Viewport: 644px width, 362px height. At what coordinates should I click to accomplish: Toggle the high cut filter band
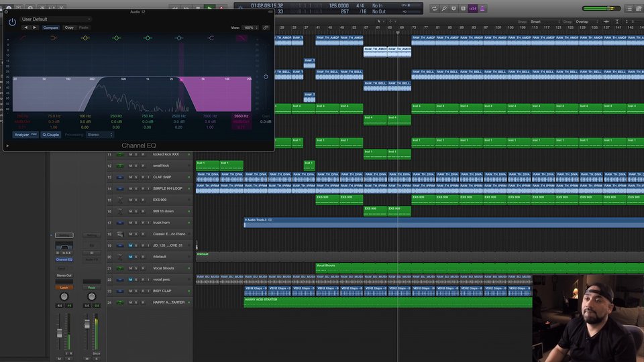point(241,38)
